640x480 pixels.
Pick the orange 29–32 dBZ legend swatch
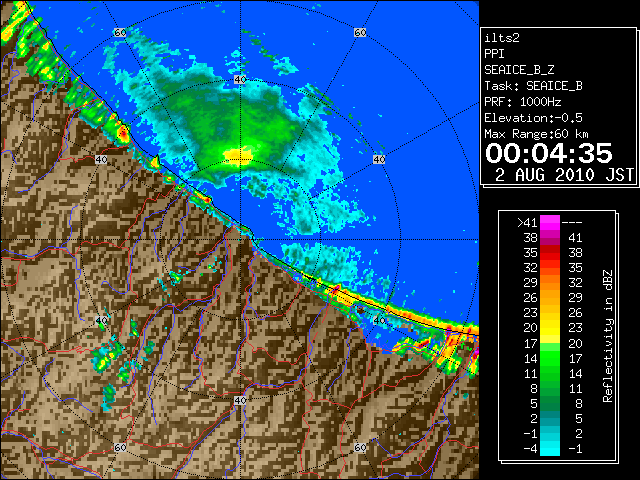point(550,283)
